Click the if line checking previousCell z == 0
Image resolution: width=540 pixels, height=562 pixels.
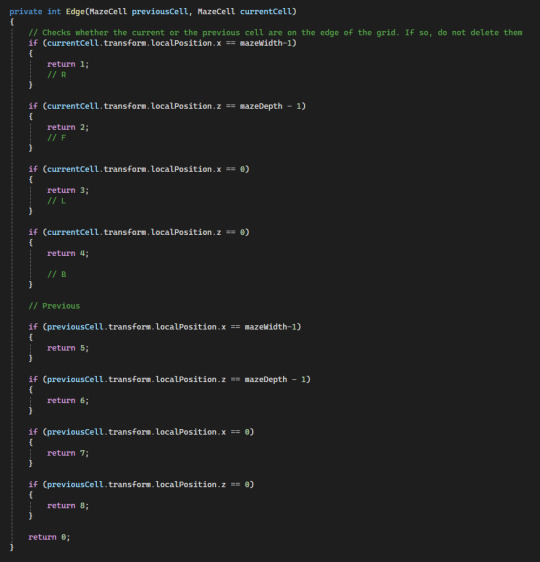click(141, 485)
